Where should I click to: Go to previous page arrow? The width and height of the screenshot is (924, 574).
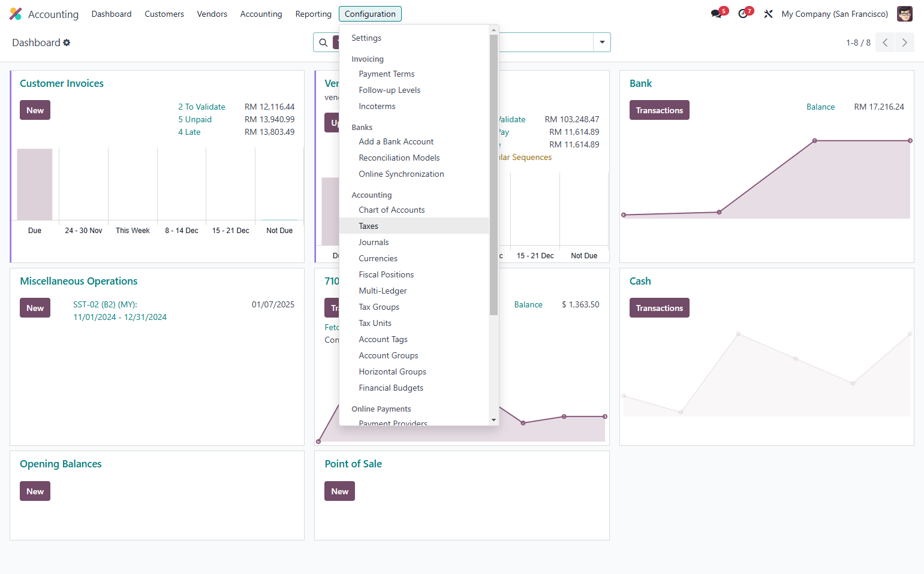click(885, 43)
